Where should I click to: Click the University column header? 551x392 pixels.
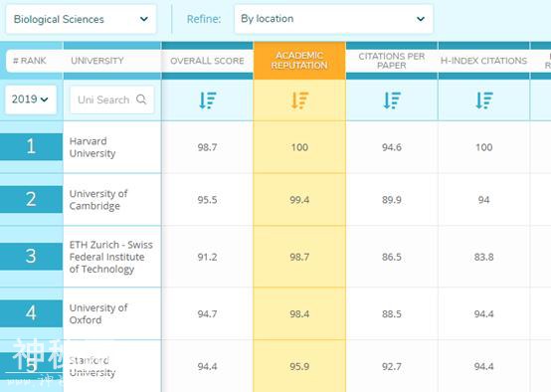97,61
